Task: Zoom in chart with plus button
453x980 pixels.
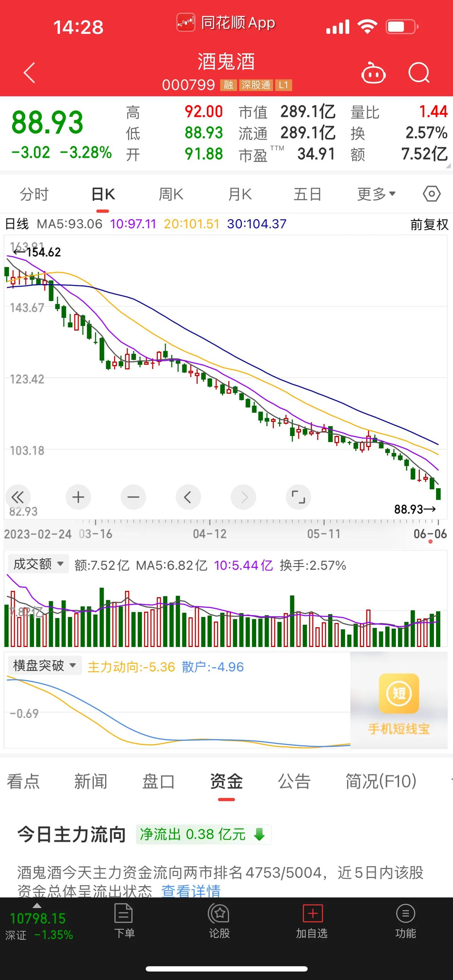Action: (x=78, y=497)
